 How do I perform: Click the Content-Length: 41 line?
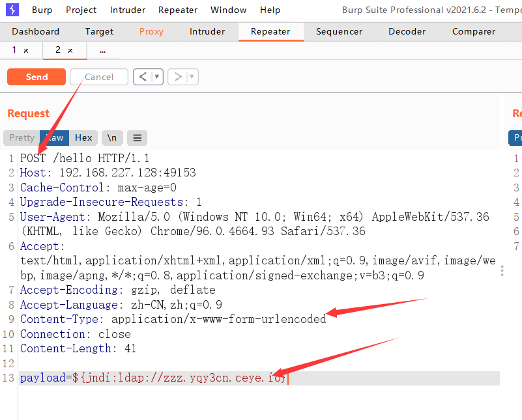coord(78,348)
